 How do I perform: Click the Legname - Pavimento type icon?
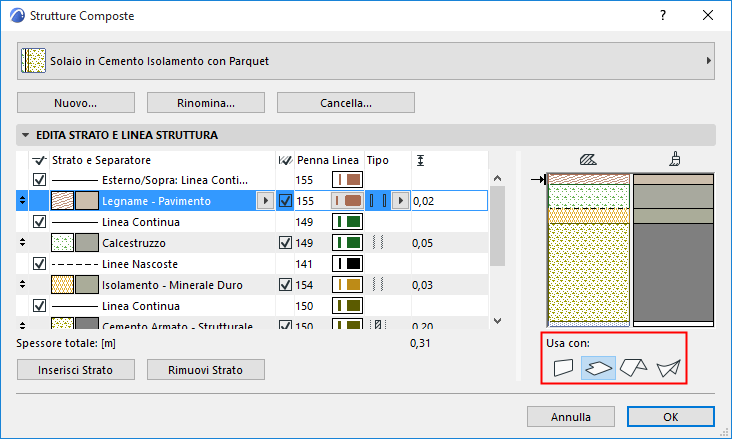point(378,201)
